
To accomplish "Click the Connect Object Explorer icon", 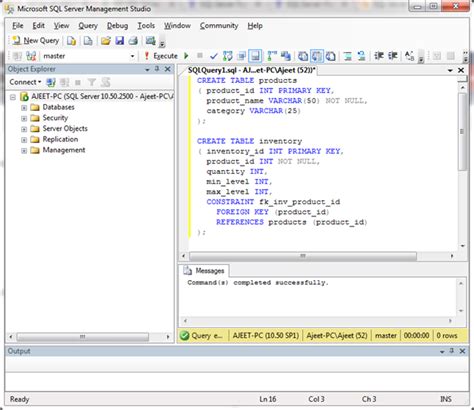I will (51, 82).
